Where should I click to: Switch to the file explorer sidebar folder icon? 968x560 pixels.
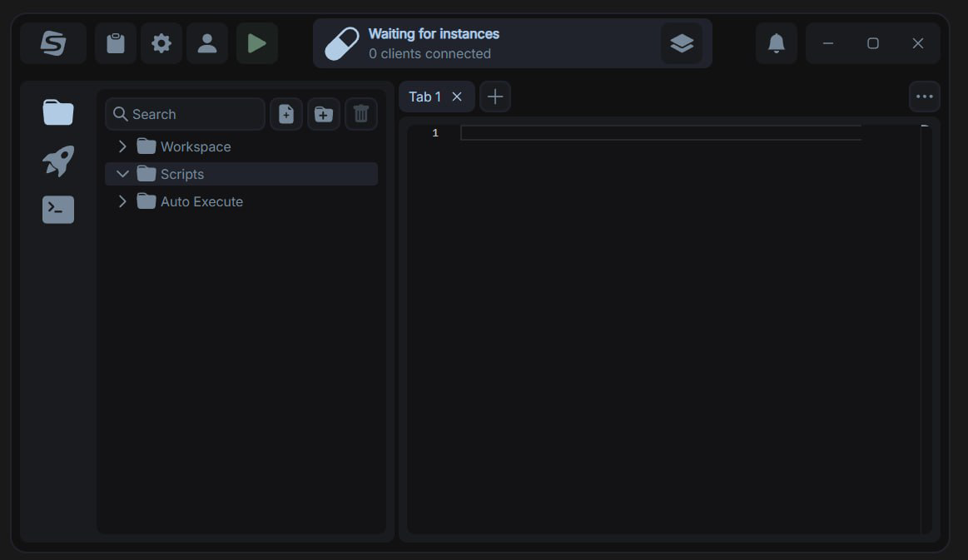58,112
